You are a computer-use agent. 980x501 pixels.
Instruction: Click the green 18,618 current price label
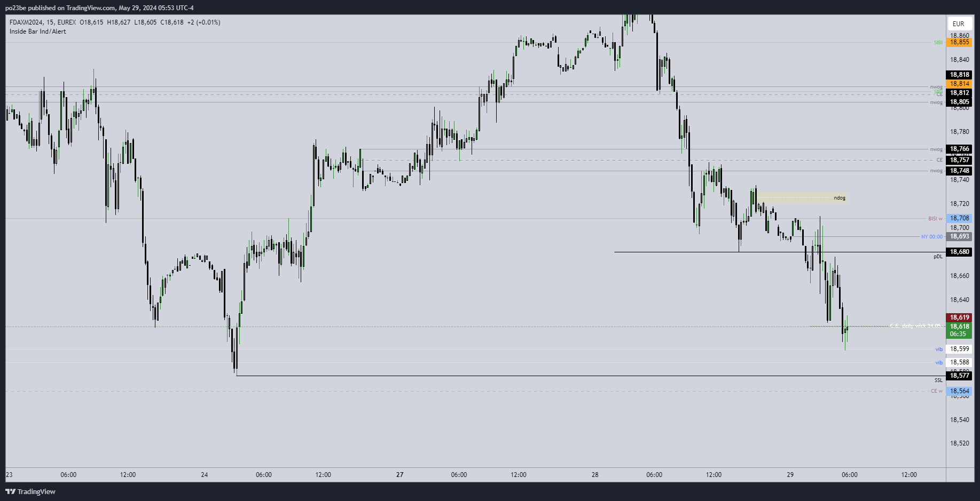tap(959, 327)
